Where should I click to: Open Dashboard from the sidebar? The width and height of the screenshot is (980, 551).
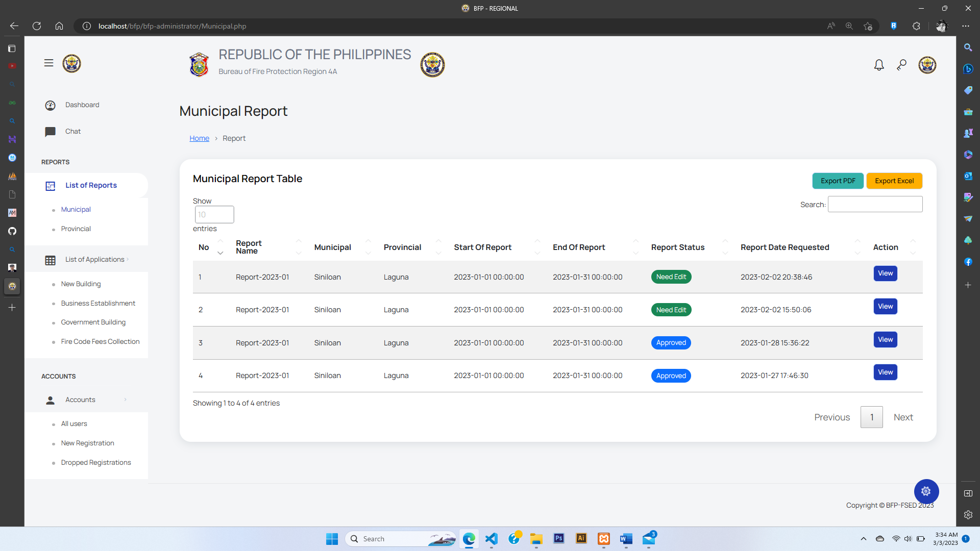click(82, 105)
